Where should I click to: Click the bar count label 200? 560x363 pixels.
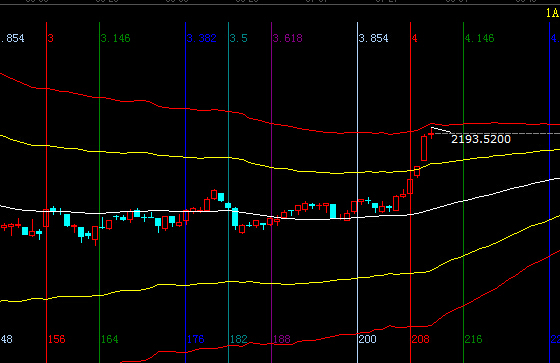click(368, 339)
